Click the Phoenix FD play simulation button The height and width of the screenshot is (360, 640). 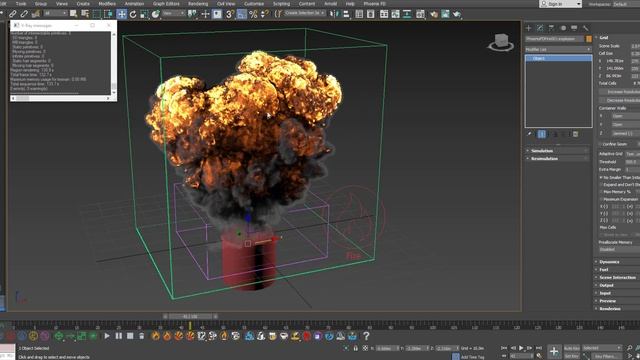107,336
